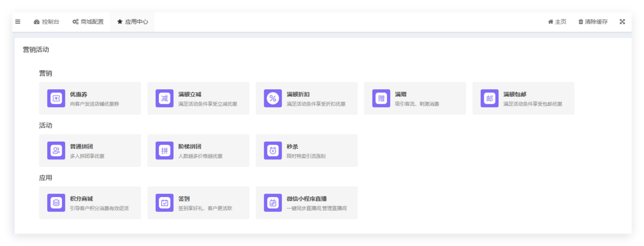The width and height of the screenshot is (644, 246).
Task: Switch to the 商城配置 tab
Action: pyautogui.click(x=88, y=22)
